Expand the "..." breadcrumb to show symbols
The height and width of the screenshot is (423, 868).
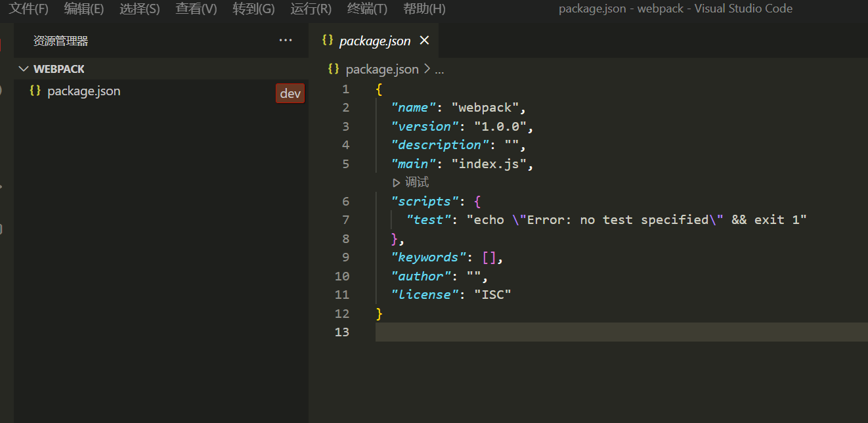point(439,68)
